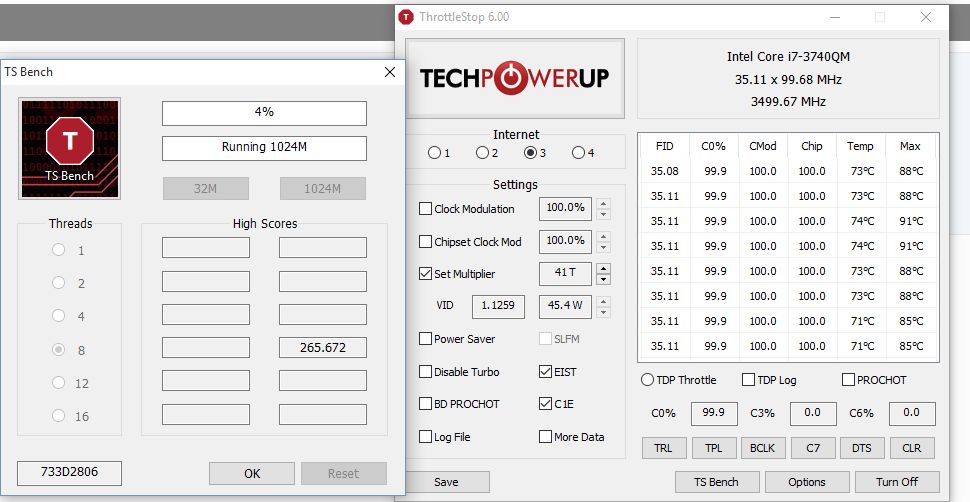Select 4 threads in TS Bench
970x502 pixels.
click(x=59, y=316)
